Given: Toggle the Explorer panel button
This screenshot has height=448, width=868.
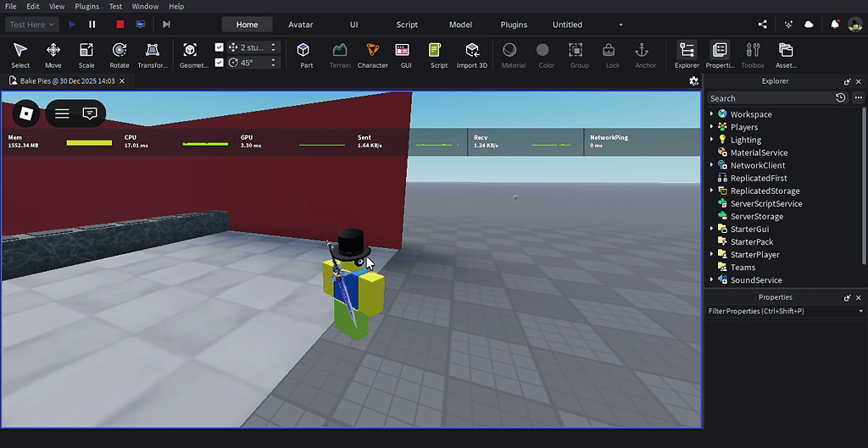Looking at the screenshot, I should 687,55.
